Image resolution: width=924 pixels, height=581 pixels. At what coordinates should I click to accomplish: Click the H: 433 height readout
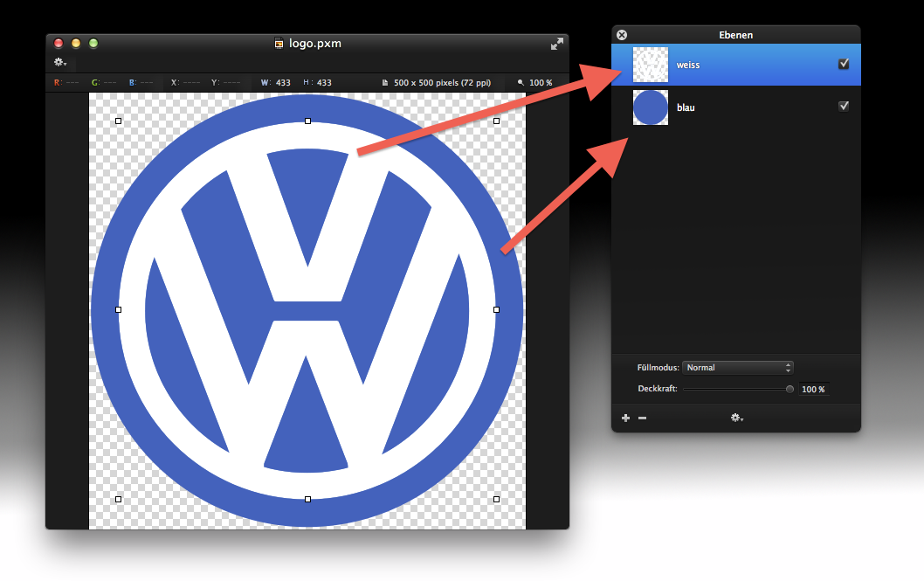pos(318,82)
